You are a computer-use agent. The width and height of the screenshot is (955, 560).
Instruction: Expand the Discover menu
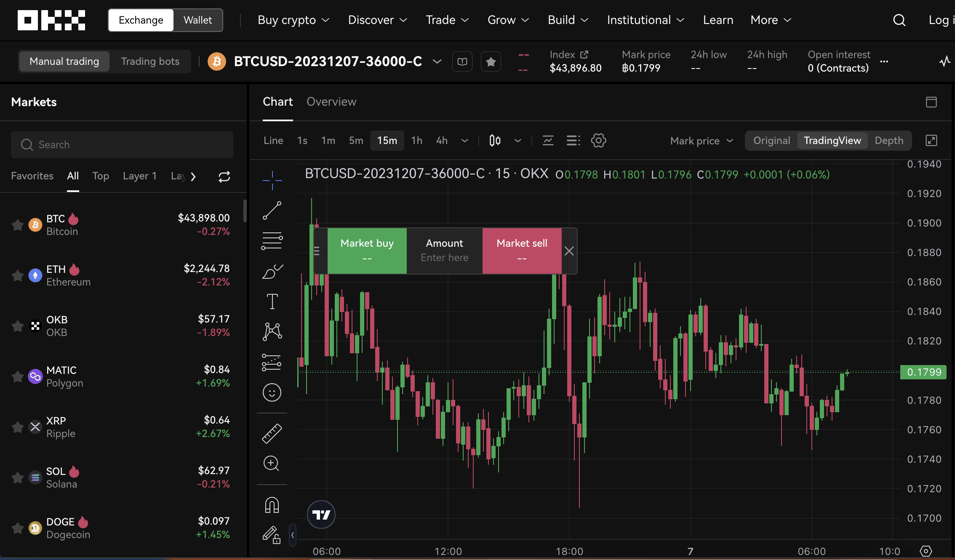click(378, 20)
